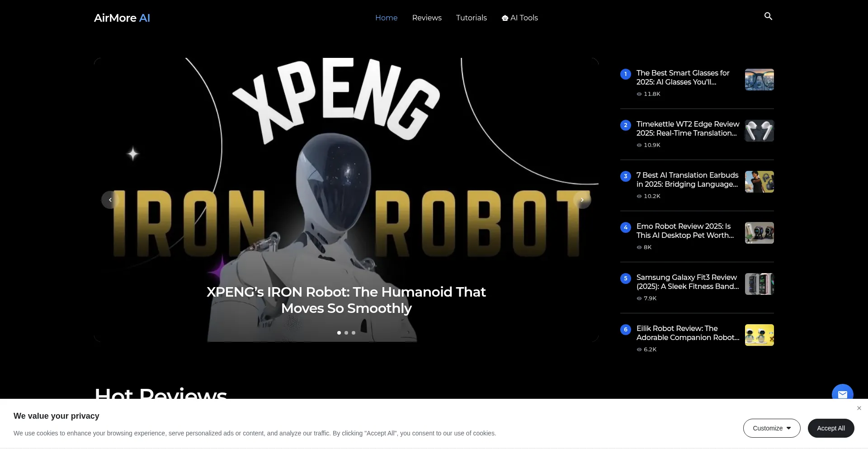
Task: Click the Samsung Galaxy Fit3 thumbnail
Action: click(x=759, y=284)
